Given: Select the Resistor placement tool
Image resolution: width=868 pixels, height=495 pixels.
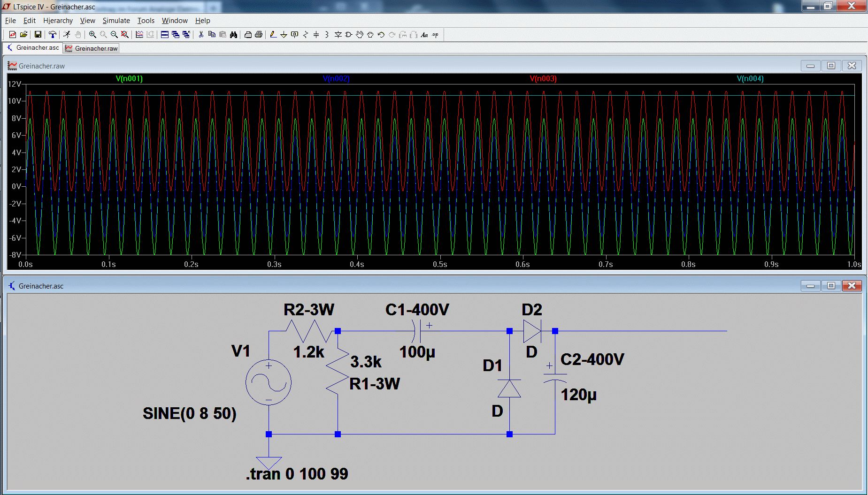Looking at the screenshot, I should click(305, 35).
